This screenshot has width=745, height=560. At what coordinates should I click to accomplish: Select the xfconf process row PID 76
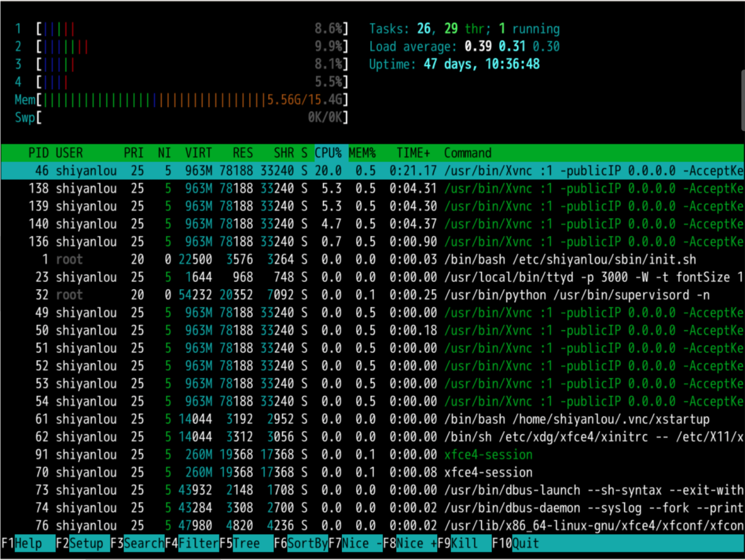pyautogui.click(x=372, y=526)
